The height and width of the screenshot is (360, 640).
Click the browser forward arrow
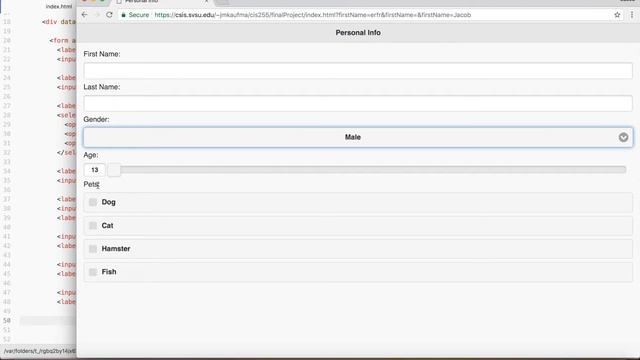click(x=97, y=15)
